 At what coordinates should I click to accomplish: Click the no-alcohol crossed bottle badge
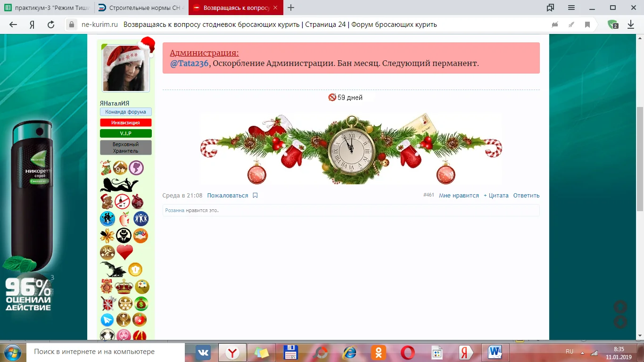click(x=122, y=202)
